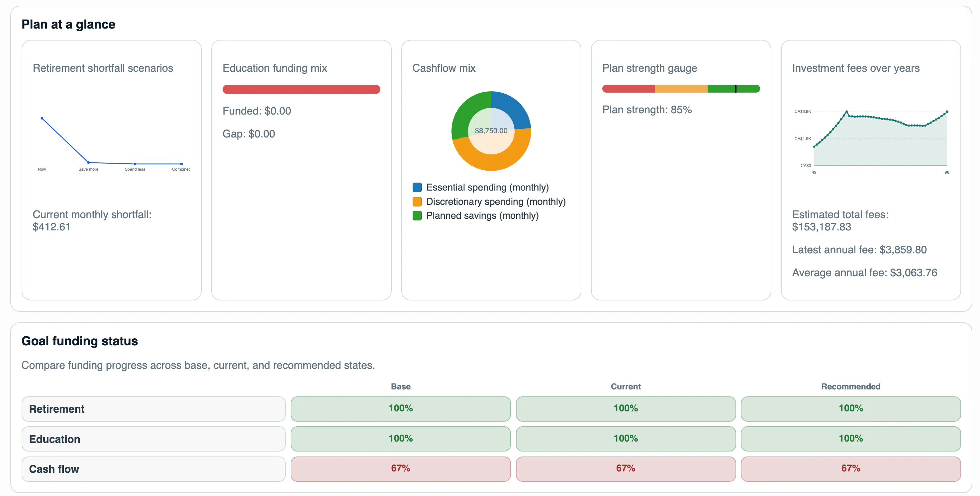Select Discretionary spending (monthly) legend label
This screenshot has height=496, width=980.
496,202
